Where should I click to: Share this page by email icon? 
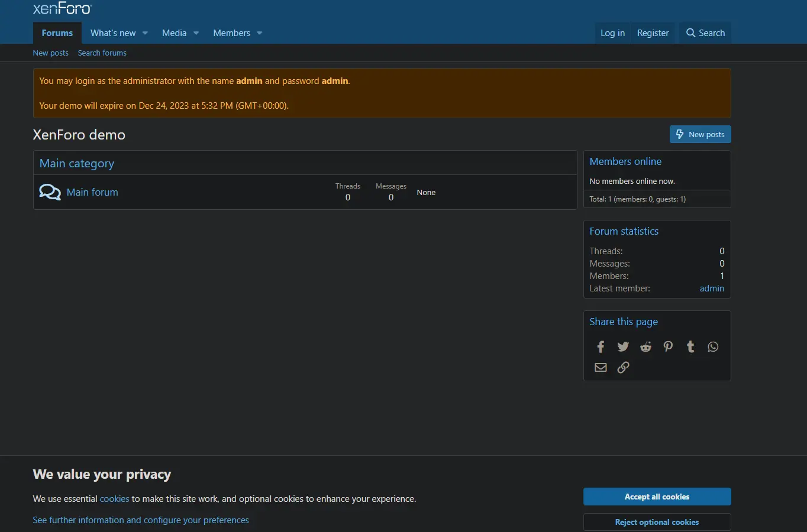point(601,368)
